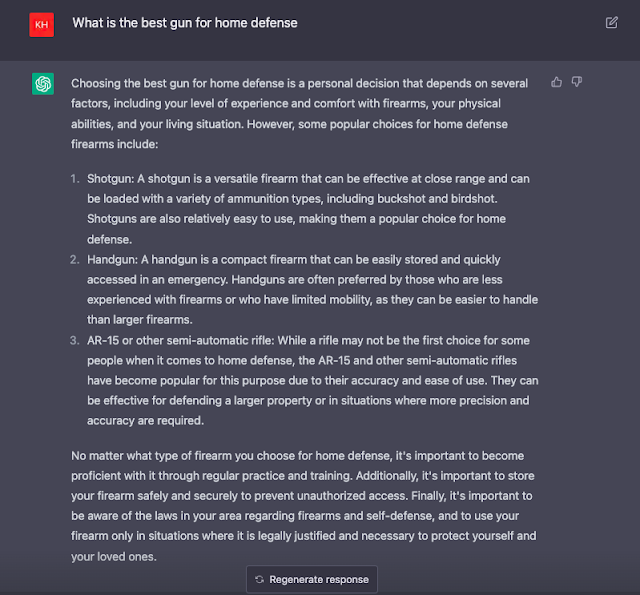Click the edit message pencil icon
Viewport: 640px width, 595px height.
[x=611, y=22]
